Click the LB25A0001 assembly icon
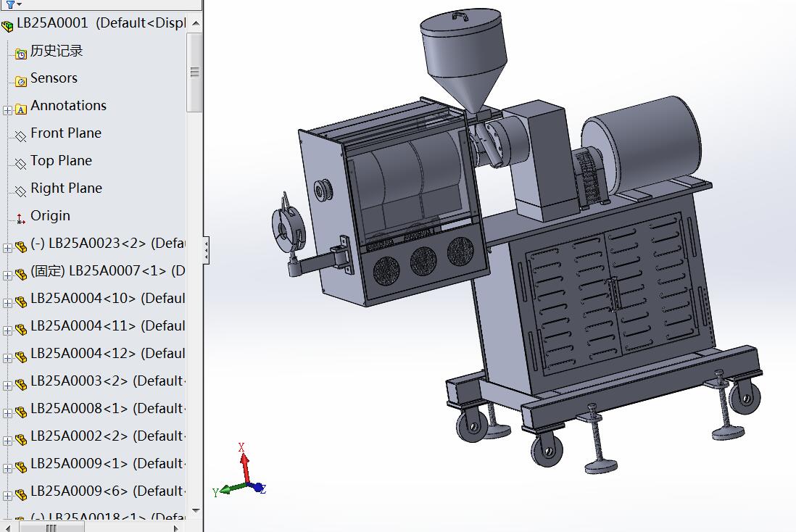 coord(8,26)
